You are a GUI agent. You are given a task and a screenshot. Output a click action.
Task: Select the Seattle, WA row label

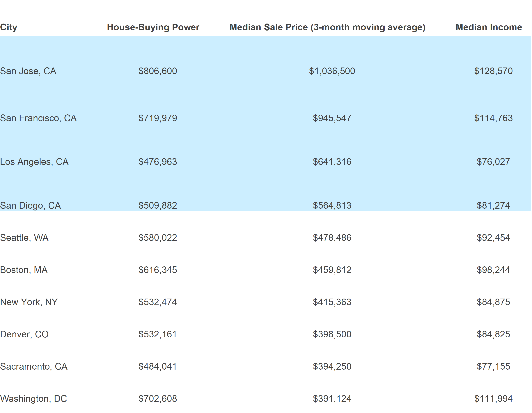[24, 238]
